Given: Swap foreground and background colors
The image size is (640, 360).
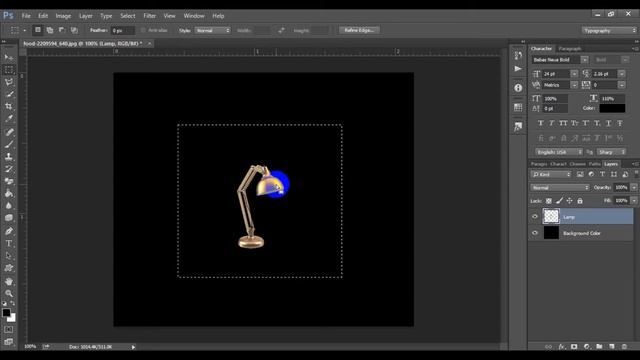Looking at the screenshot, I should point(13,303).
